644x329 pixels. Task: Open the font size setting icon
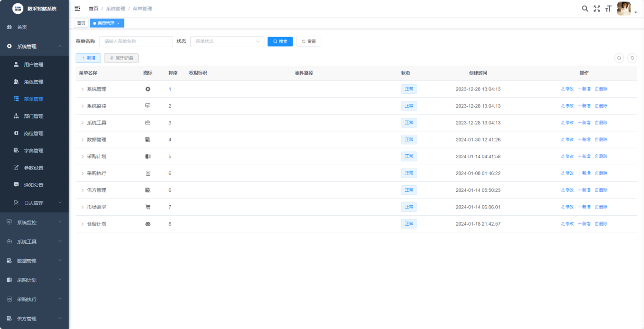coord(608,9)
